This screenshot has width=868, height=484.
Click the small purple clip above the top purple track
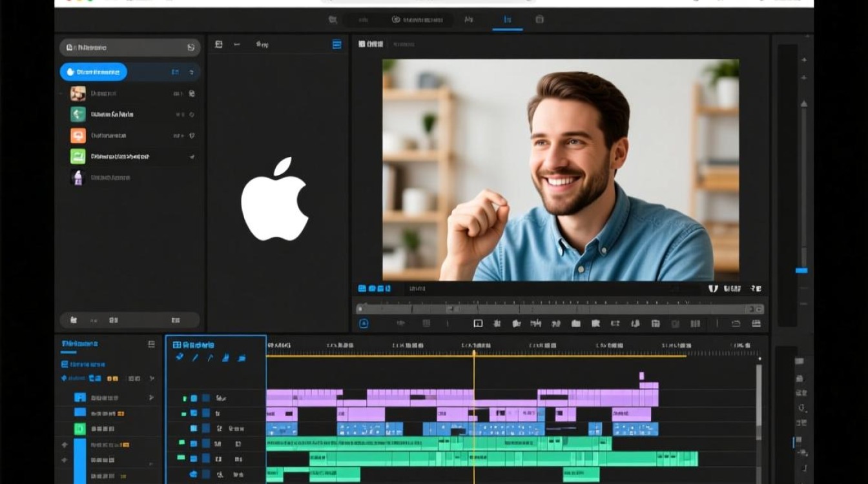[x=641, y=376]
